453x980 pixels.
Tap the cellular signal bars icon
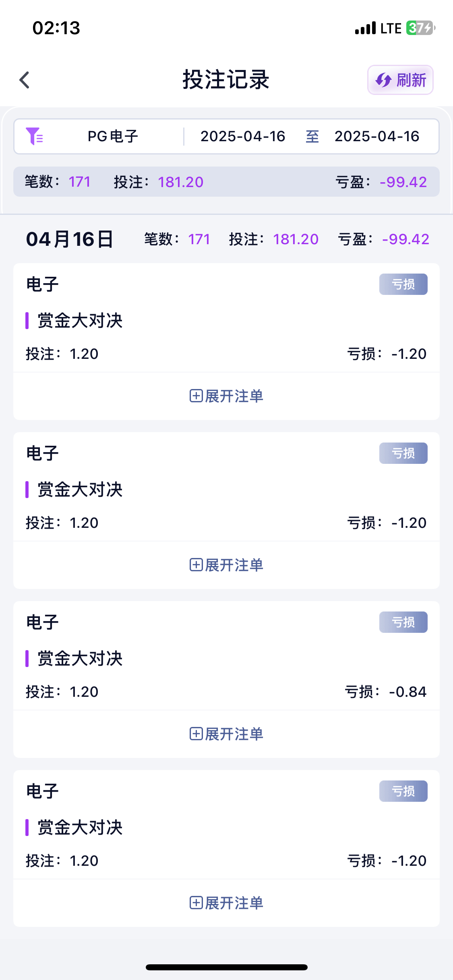click(x=365, y=28)
